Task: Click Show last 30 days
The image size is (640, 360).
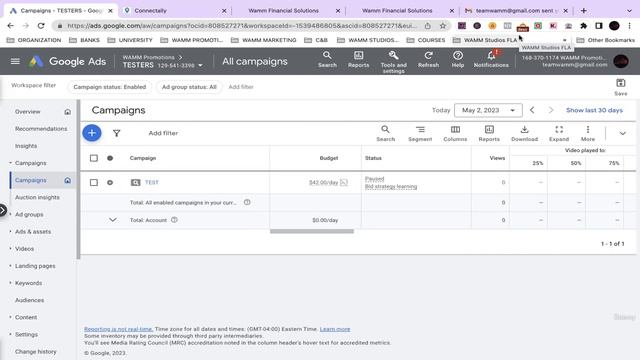Action: pyautogui.click(x=594, y=110)
